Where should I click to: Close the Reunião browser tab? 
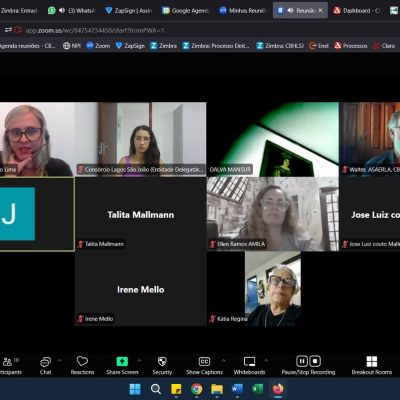coord(320,10)
